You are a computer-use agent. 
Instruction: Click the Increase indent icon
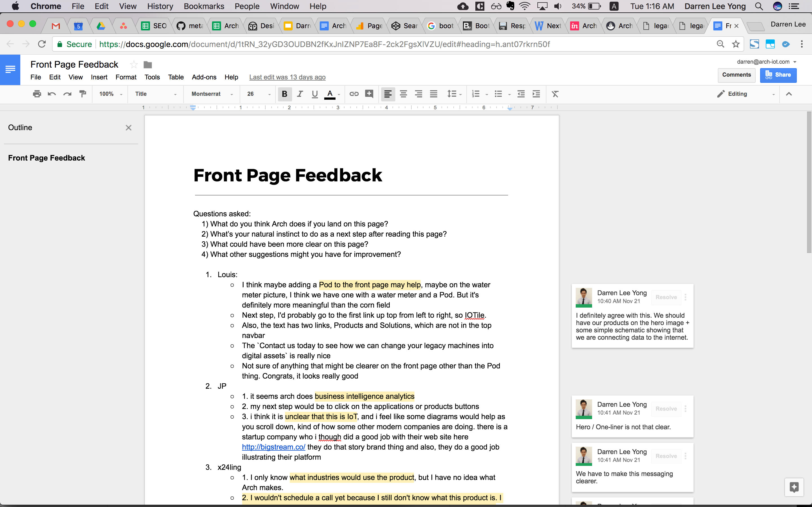coord(536,94)
